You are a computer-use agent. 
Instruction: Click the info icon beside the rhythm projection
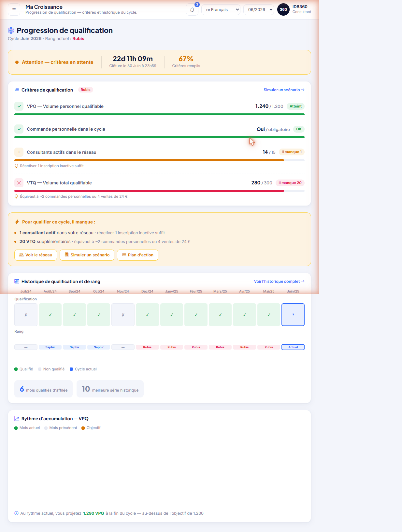[16, 513]
